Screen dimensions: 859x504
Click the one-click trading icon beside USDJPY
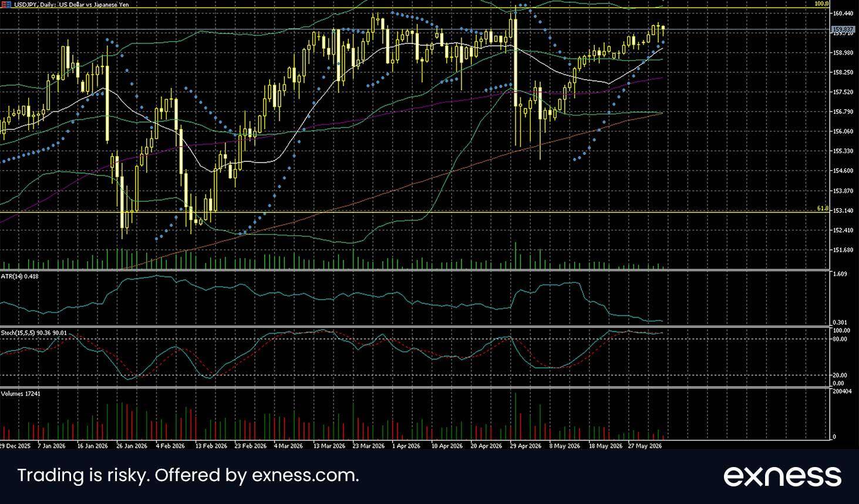pyautogui.click(x=6, y=4)
